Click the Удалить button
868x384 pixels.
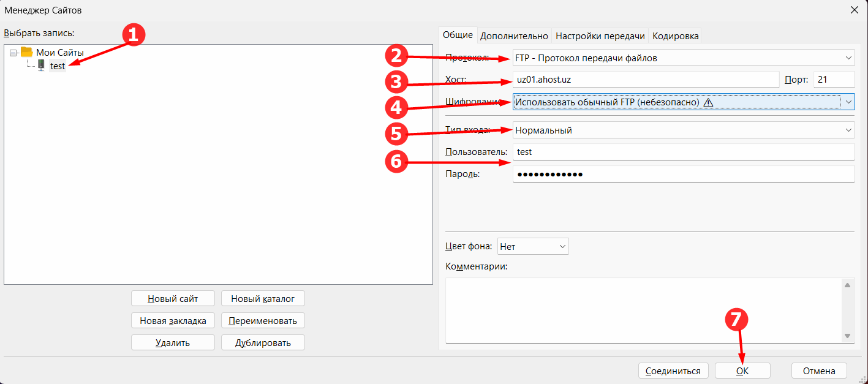tap(173, 342)
